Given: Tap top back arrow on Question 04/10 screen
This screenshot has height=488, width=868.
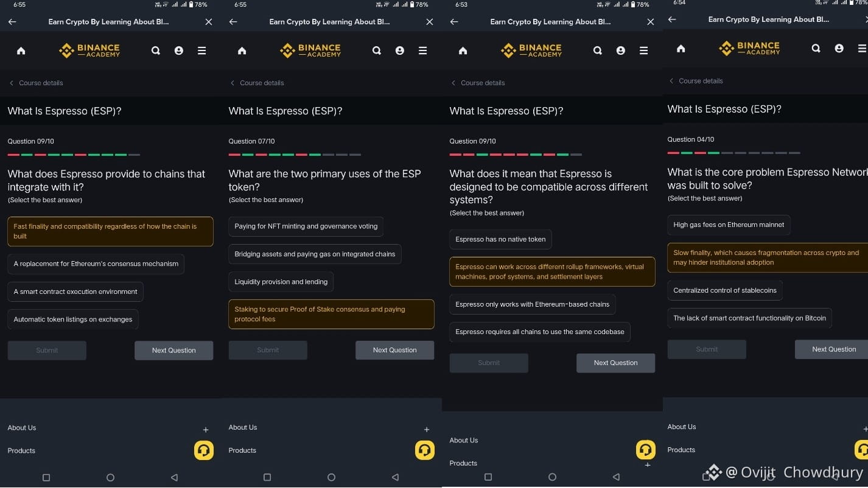Looking at the screenshot, I should point(672,19).
